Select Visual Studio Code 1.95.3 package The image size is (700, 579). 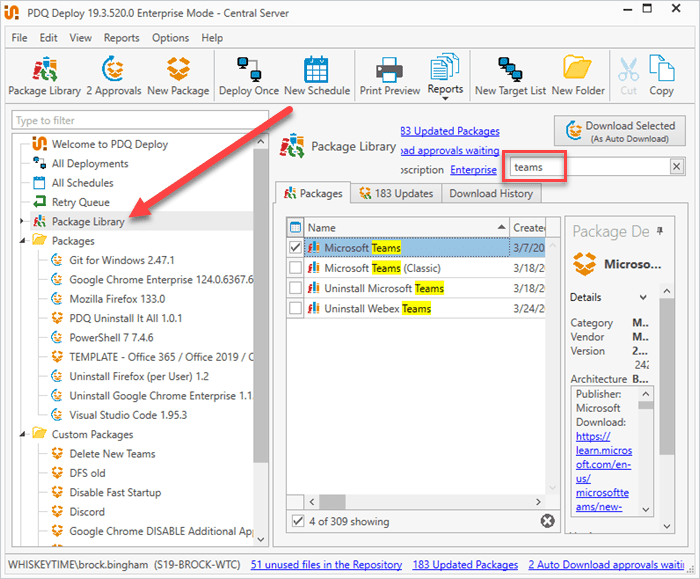click(x=128, y=415)
